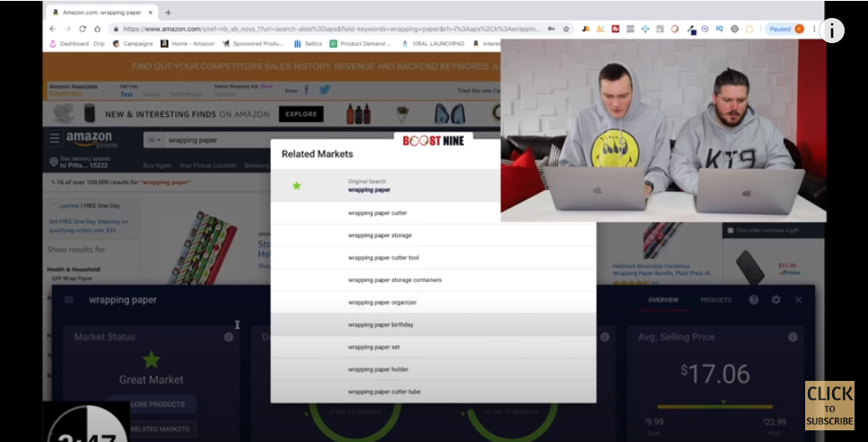
Task: Share via Twitter icon in SiteStripe
Action: coord(324,90)
